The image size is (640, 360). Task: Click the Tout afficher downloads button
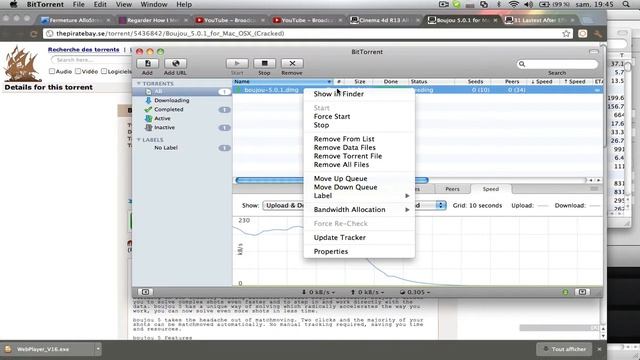pyautogui.click(x=565, y=349)
